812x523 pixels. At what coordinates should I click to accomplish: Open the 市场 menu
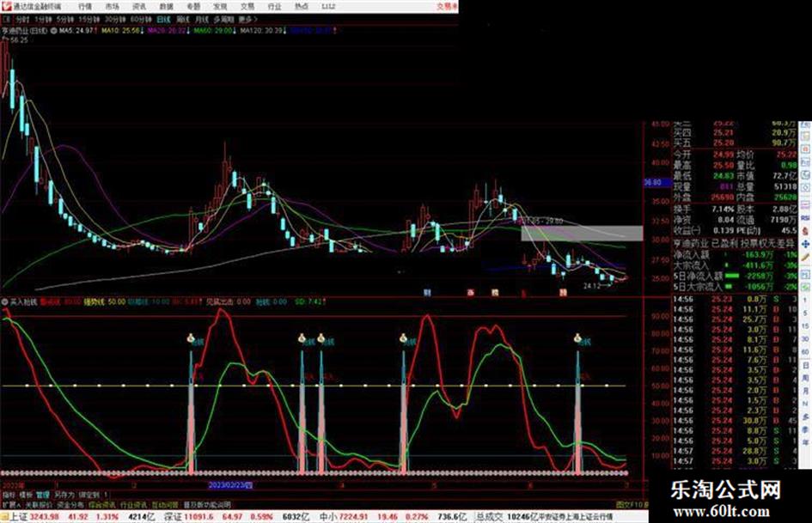[x=112, y=7]
